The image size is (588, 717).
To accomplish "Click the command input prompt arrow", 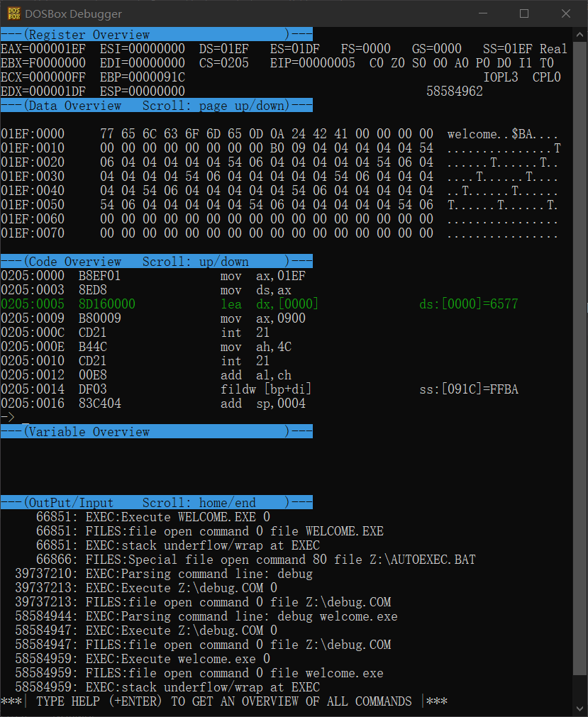I will (x=9, y=417).
